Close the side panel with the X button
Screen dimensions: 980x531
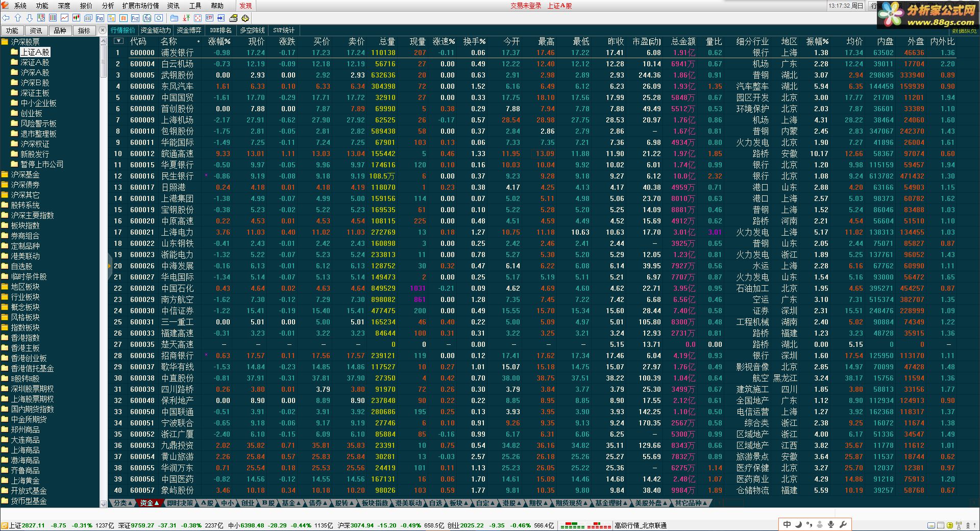click(103, 31)
